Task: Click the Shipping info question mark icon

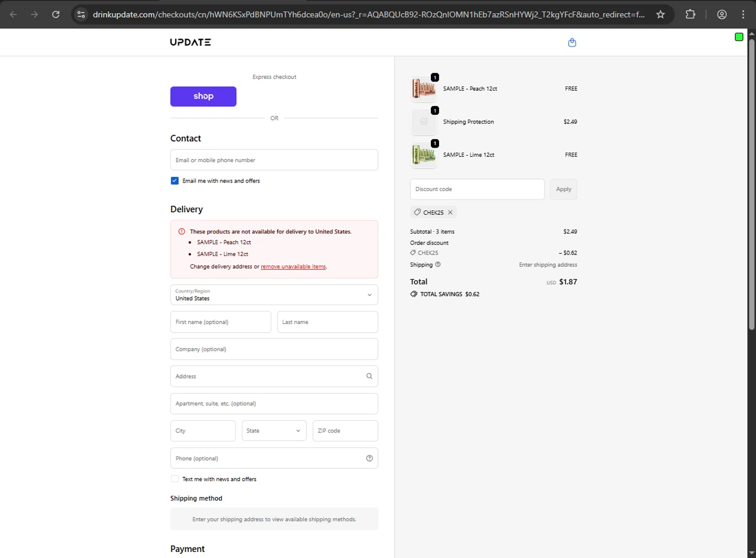Action: tap(437, 264)
